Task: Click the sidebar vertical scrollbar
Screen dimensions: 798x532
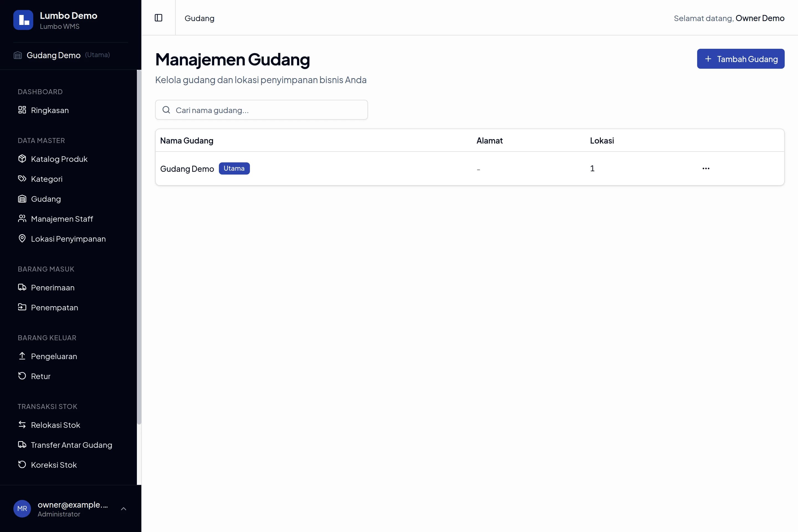Action: [139, 247]
